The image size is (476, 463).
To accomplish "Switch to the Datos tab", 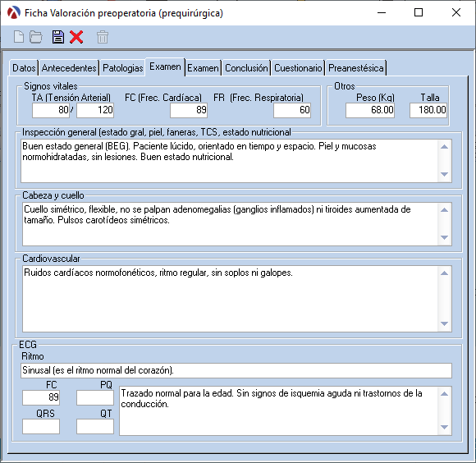I will [24, 67].
